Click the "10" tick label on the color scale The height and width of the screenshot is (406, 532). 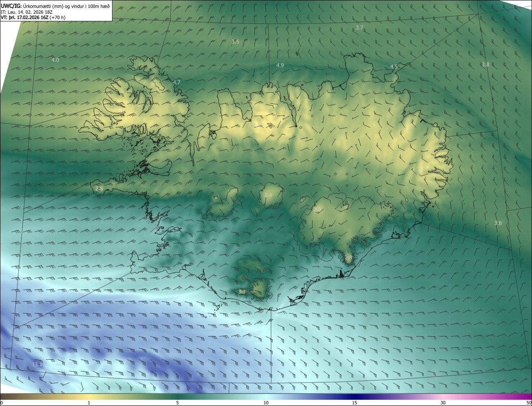(x=266, y=403)
